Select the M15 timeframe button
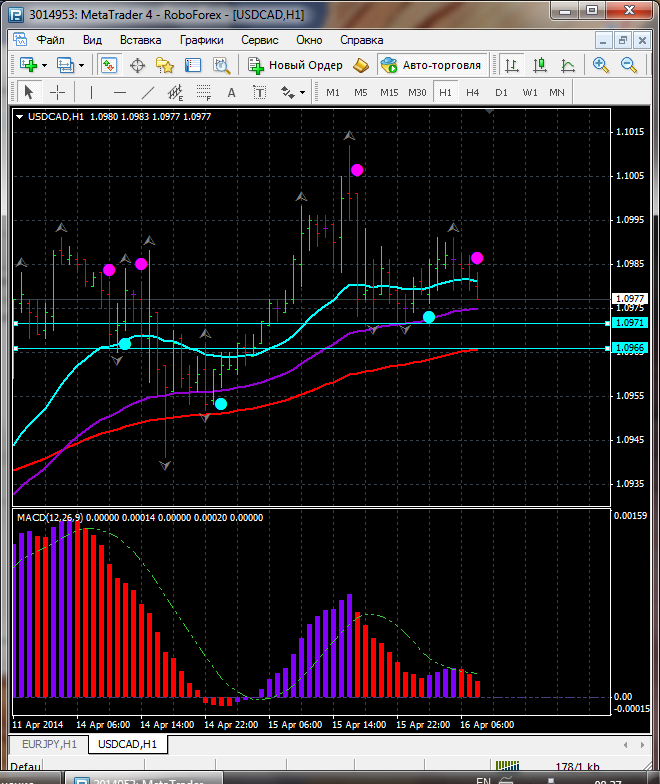 point(389,92)
